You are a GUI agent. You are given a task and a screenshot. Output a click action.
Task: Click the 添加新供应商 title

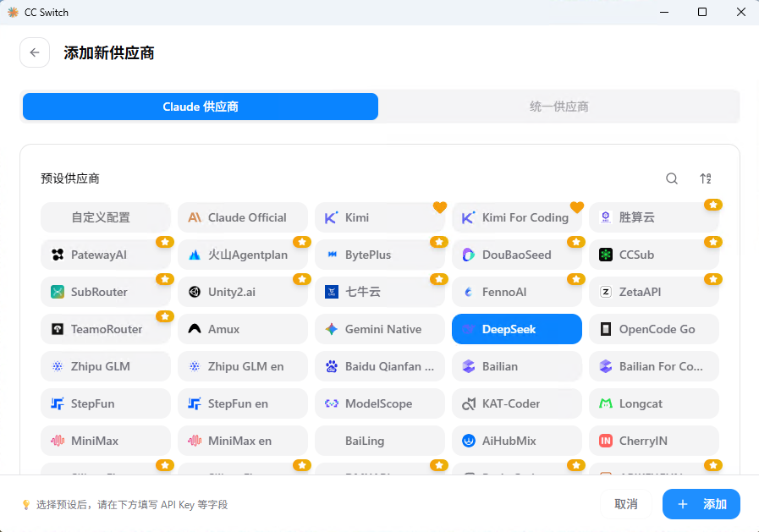coord(109,52)
